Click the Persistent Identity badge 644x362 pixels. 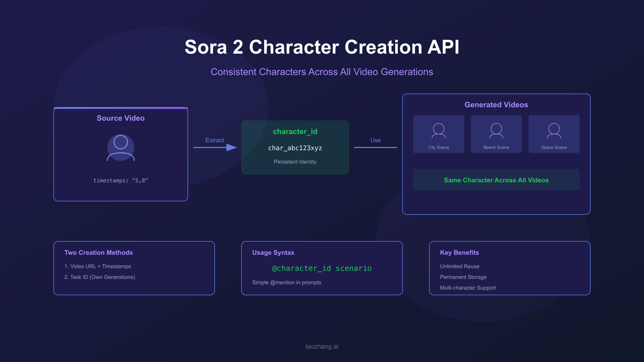pyautogui.click(x=295, y=162)
